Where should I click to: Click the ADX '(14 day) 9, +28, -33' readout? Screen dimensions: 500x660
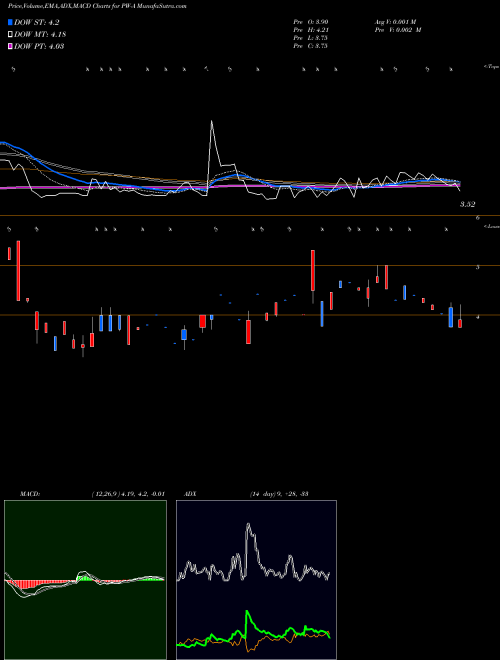point(279,494)
